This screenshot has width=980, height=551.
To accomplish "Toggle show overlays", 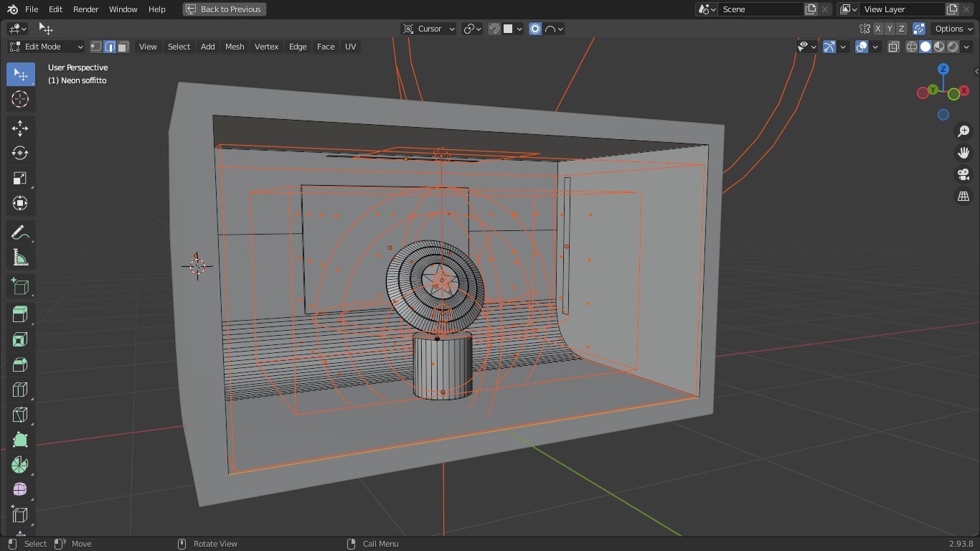I will click(x=862, y=47).
